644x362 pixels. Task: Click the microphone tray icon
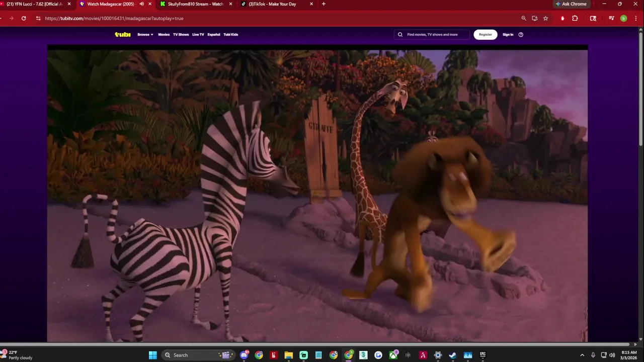pos(593,355)
